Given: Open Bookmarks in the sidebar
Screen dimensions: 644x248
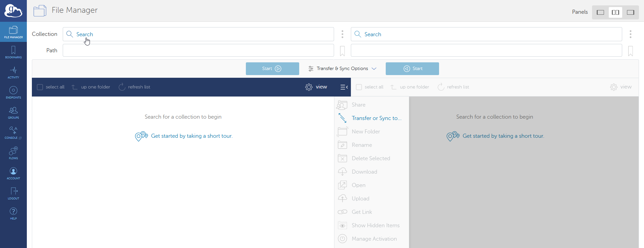Looking at the screenshot, I should click(13, 52).
